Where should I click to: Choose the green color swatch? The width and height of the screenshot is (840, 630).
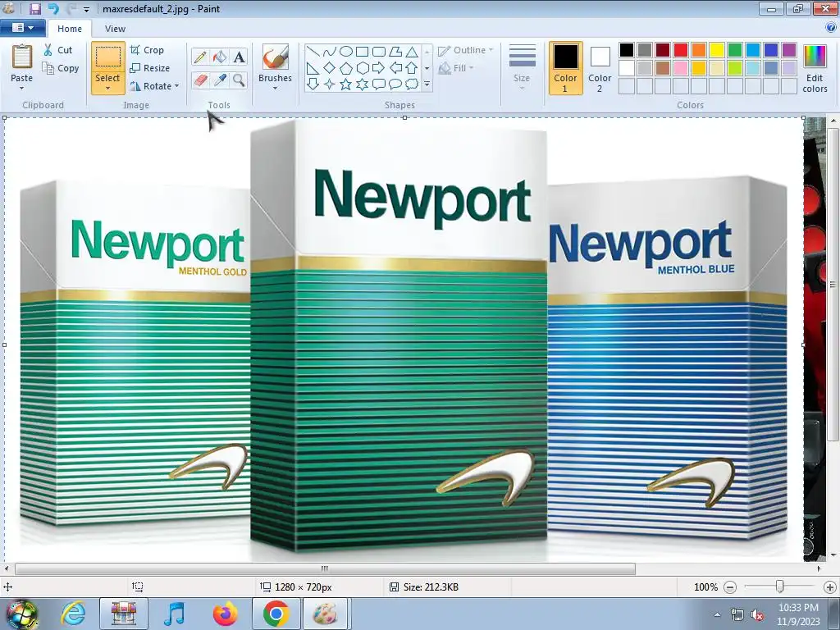point(735,50)
